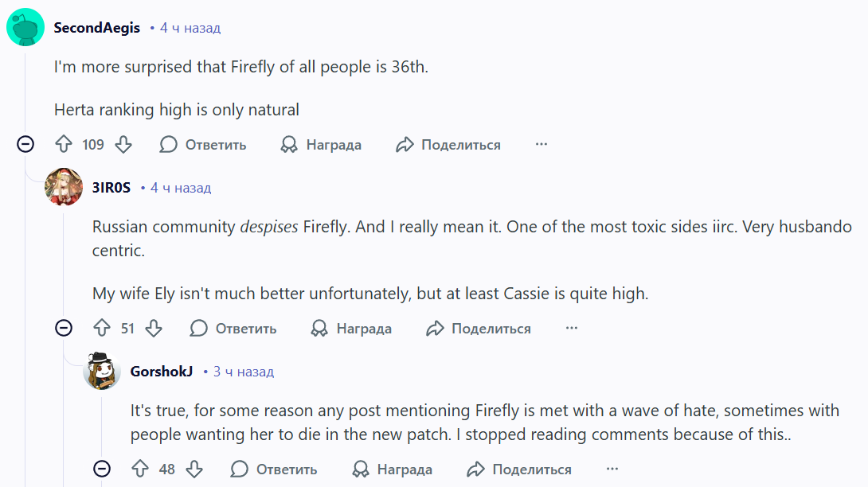The height and width of the screenshot is (487, 868).
Task: Open the SecondAegis username profile link
Action: 96,28
